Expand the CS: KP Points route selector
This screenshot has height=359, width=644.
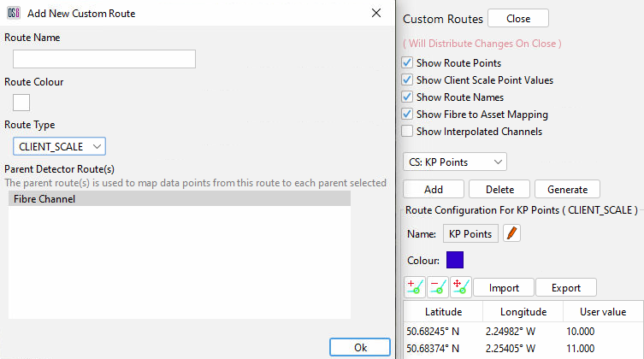[x=454, y=162]
